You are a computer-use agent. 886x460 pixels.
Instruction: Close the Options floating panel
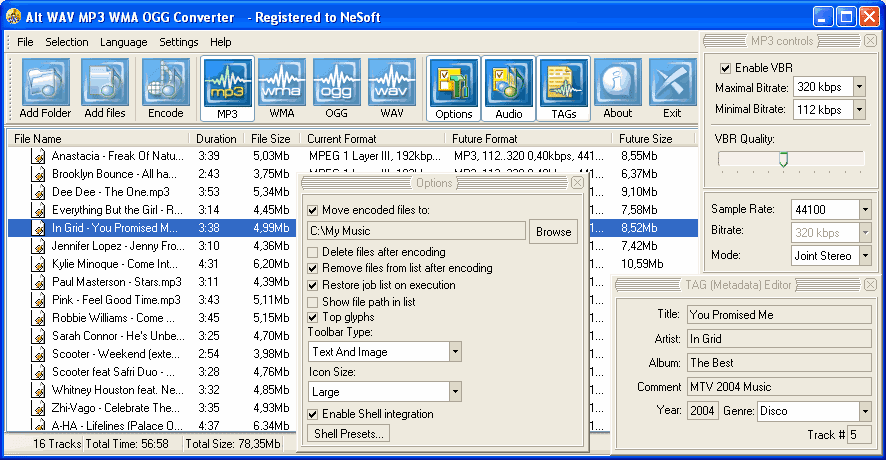coord(577,183)
